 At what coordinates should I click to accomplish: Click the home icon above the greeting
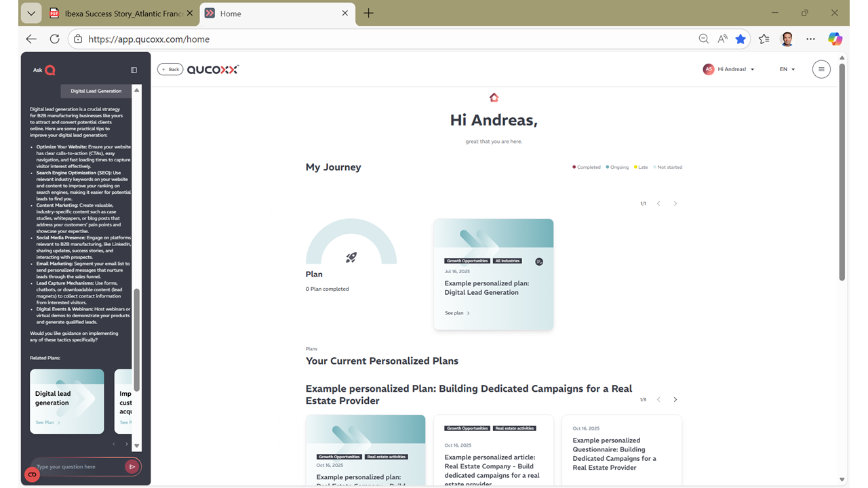tap(494, 98)
